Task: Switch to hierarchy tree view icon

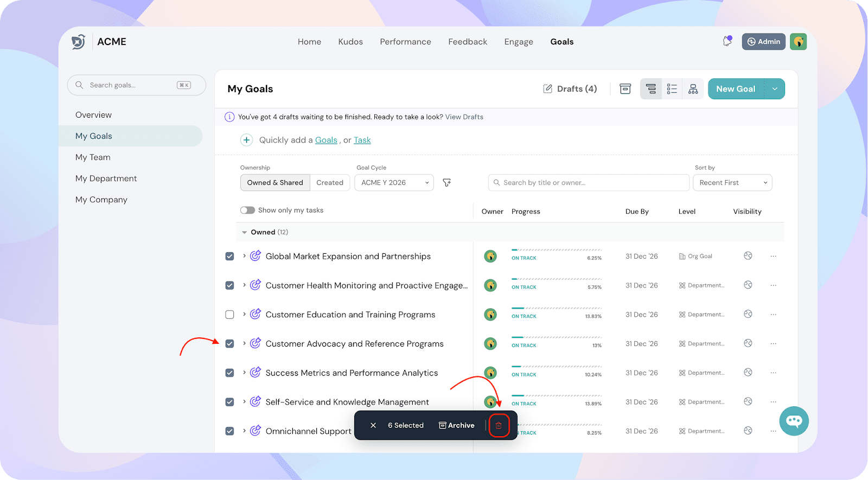Action: coord(693,89)
